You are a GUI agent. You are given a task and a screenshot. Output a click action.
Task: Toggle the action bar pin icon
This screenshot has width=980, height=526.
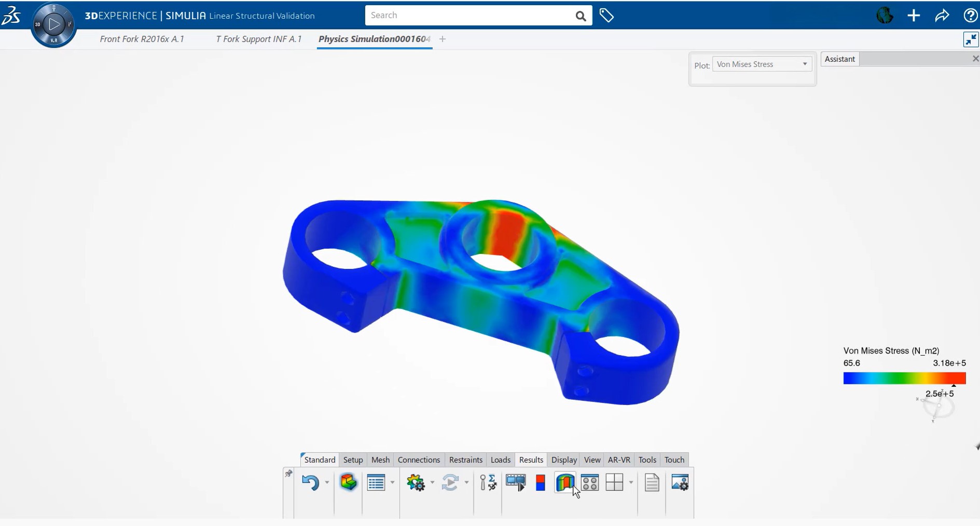pos(288,473)
